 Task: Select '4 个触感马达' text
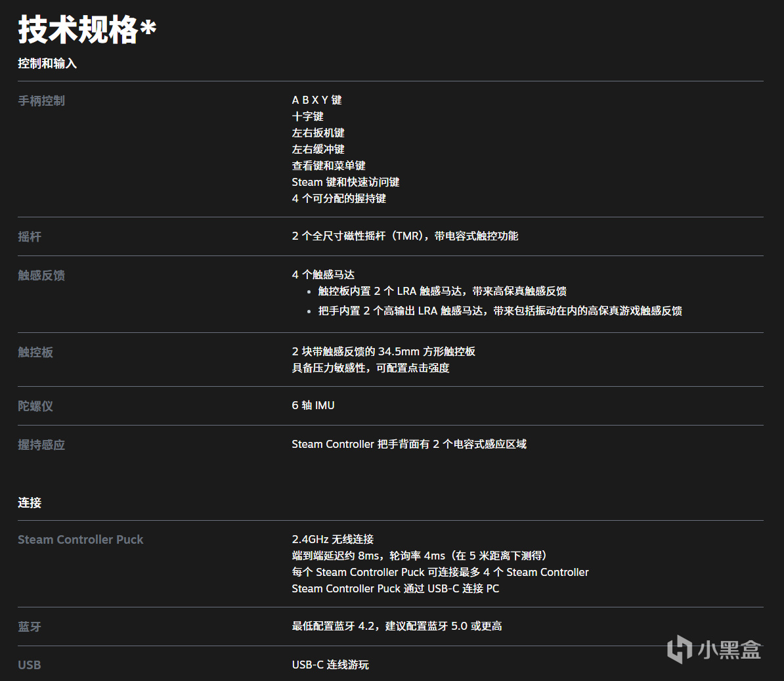tap(323, 275)
